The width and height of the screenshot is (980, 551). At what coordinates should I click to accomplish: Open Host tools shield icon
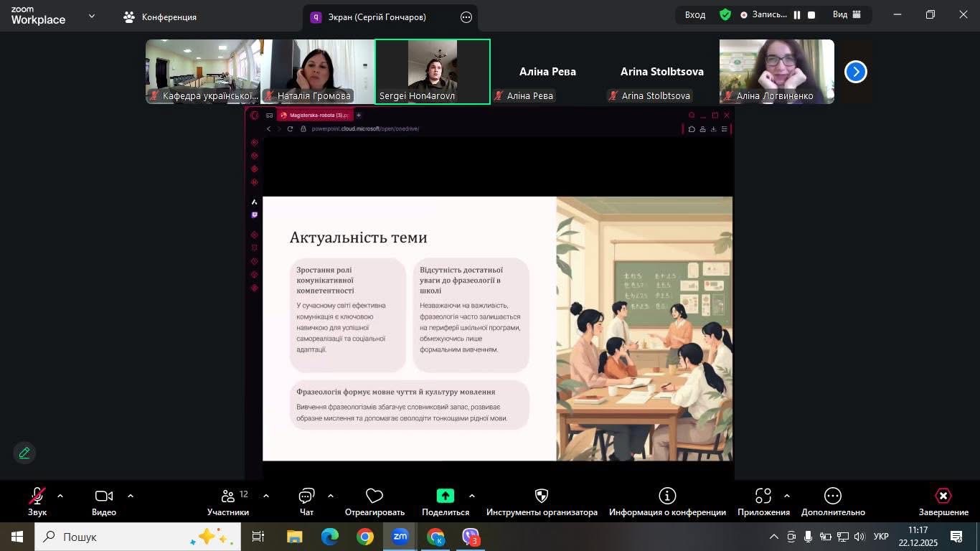click(x=542, y=496)
